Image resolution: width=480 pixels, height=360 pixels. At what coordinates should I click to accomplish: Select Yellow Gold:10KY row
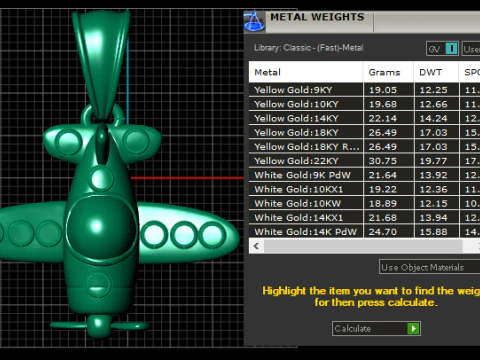(x=364, y=104)
